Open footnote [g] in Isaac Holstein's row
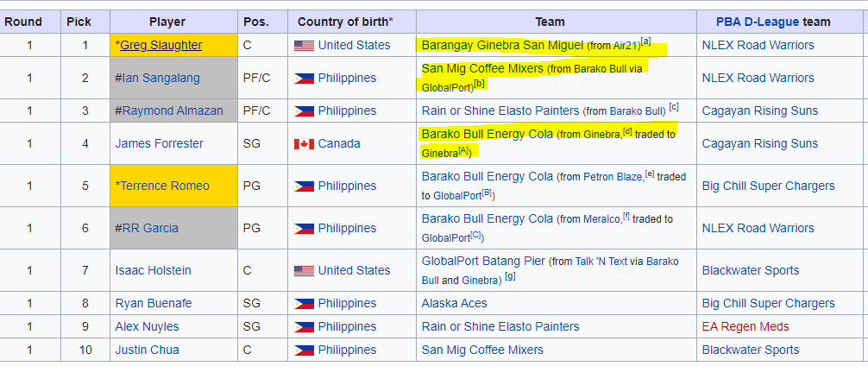Image resolution: width=868 pixels, height=379 pixels. [510, 276]
